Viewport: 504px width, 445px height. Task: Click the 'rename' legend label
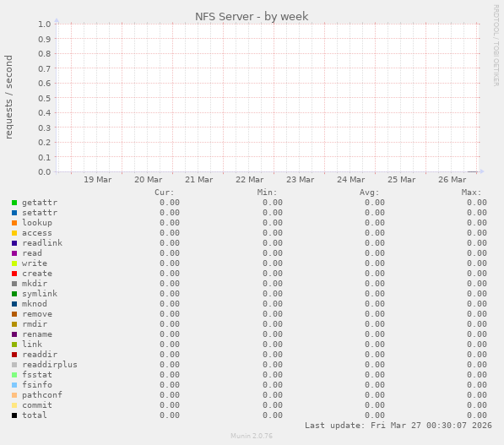pos(37,334)
